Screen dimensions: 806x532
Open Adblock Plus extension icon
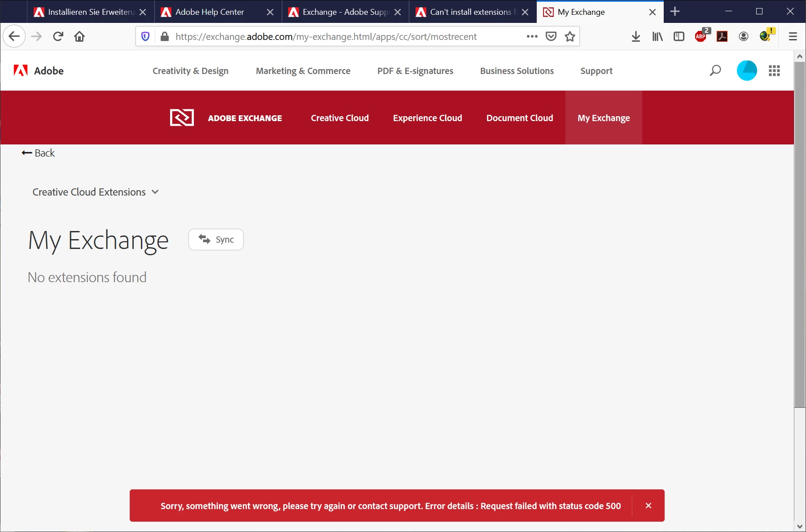click(701, 35)
